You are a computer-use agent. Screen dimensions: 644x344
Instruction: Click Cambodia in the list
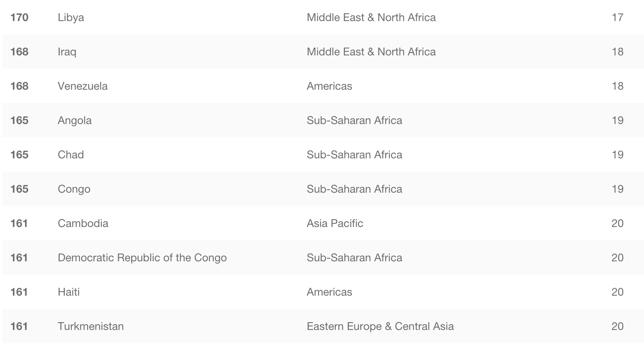pos(83,223)
